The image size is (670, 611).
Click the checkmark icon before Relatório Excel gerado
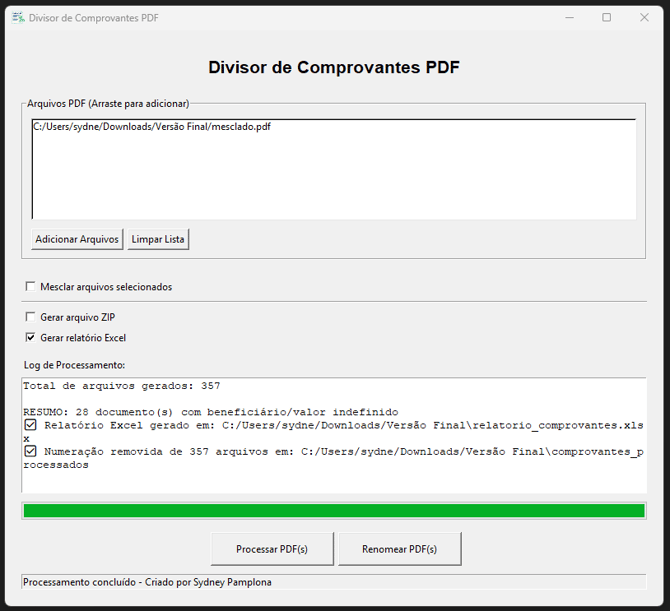30,425
